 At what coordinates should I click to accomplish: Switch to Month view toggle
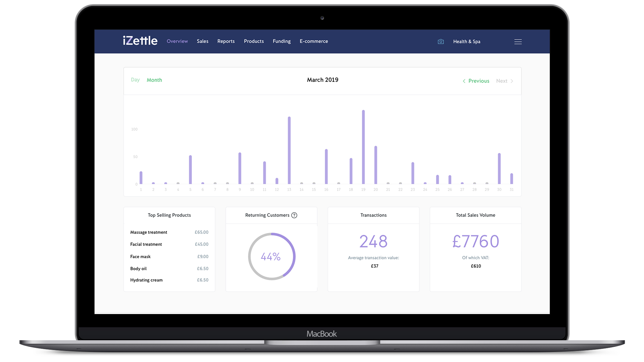154,79
